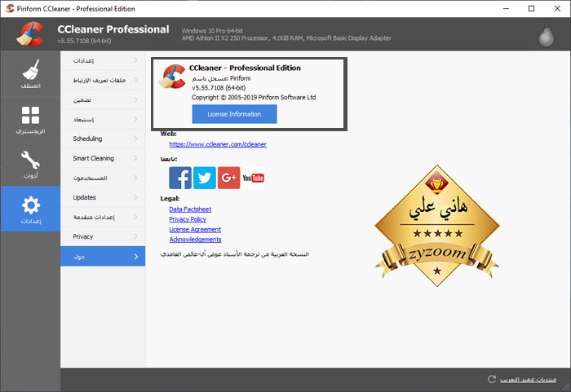Screen dimensions: 571x392
Task: Open the Updates menu item
Action: (103, 197)
